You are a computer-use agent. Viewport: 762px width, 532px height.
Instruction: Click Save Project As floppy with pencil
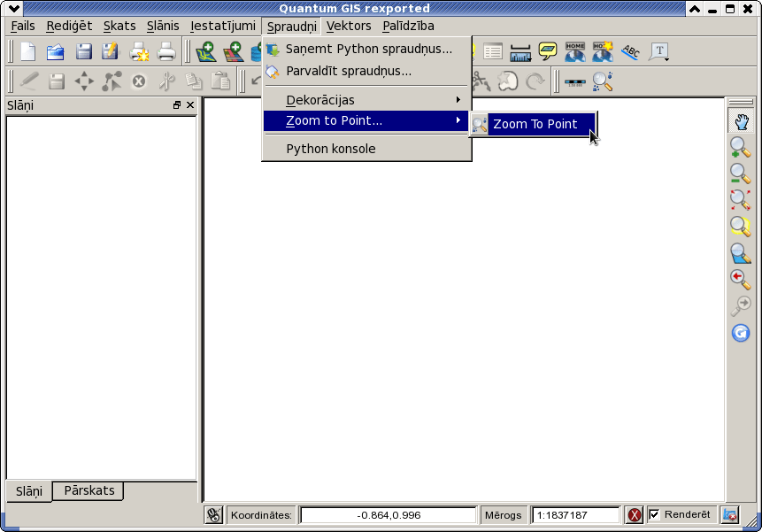pyautogui.click(x=111, y=51)
